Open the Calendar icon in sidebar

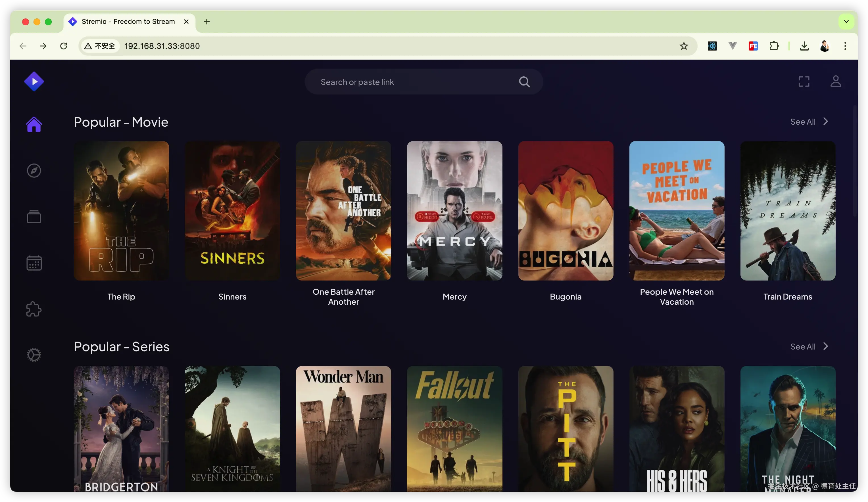[x=34, y=263]
